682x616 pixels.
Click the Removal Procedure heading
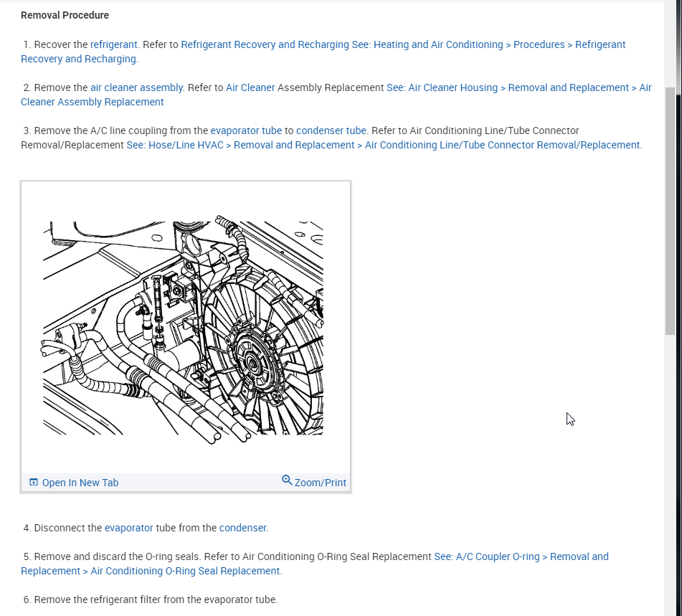pos(65,15)
